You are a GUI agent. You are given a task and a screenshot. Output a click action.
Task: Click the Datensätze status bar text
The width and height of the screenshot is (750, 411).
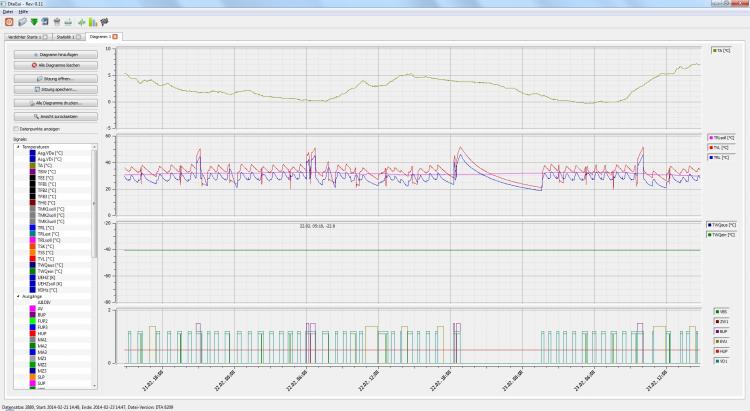pyautogui.click(x=88, y=407)
